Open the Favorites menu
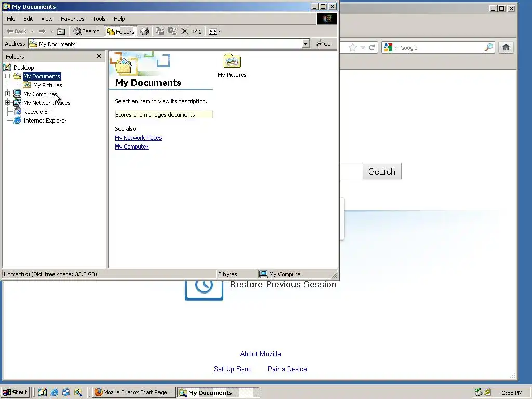532x399 pixels. [x=72, y=19]
